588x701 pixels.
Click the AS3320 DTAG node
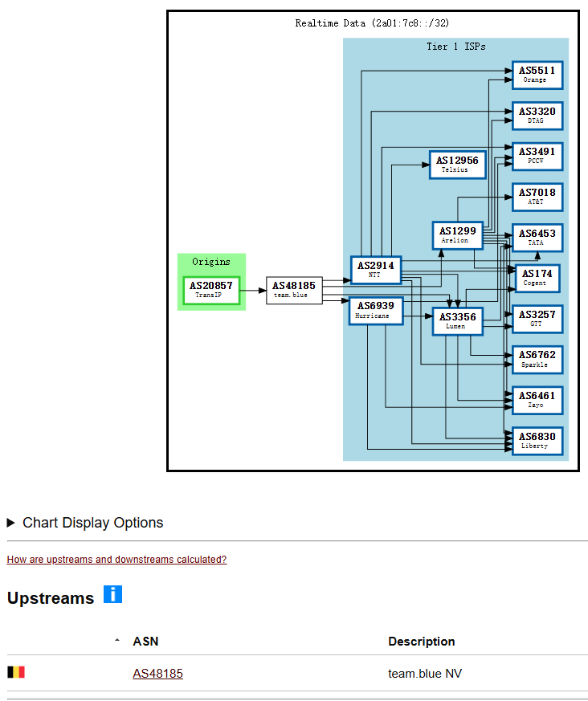pos(537,116)
